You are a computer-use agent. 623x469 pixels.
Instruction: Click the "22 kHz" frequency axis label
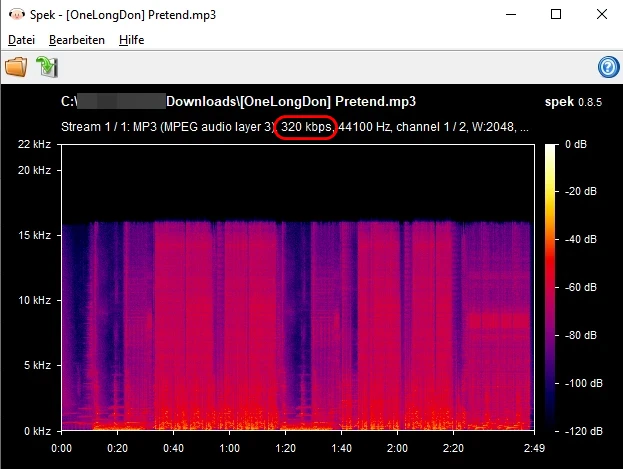[x=34, y=144]
